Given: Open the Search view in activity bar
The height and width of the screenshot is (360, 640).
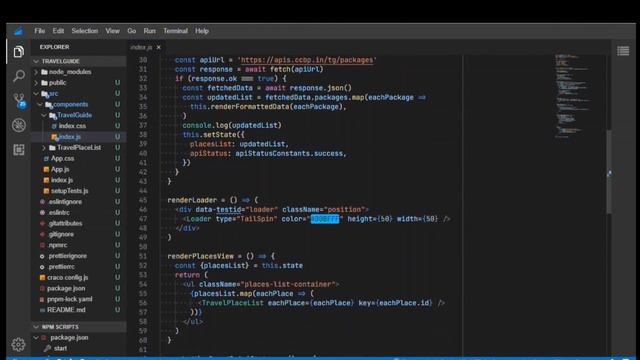Looking at the screenshot, I should 18,76.
